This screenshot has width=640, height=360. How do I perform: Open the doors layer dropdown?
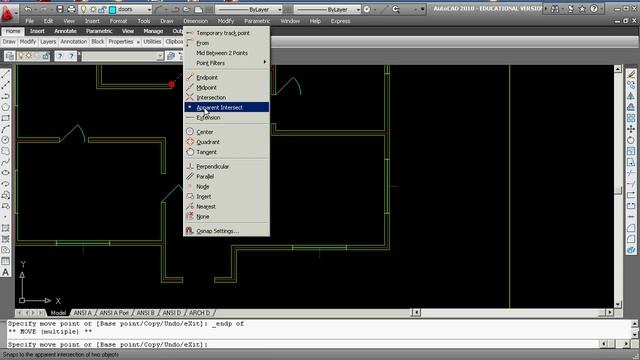click(x=149, y=9)
